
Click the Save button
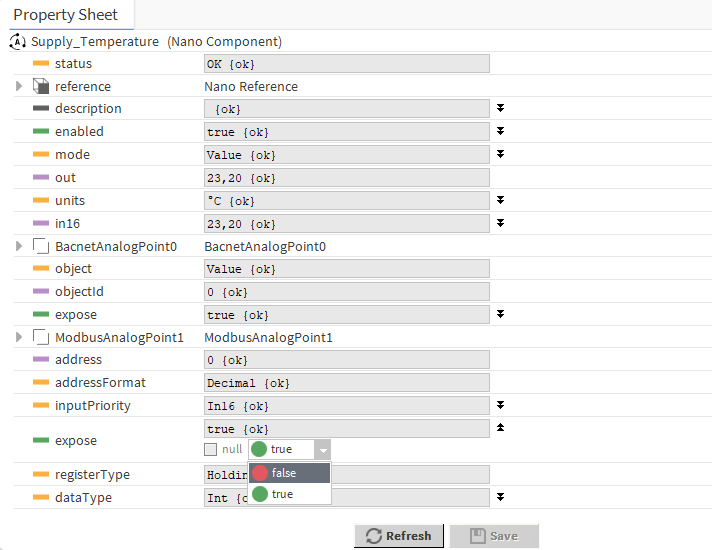coord(493,536)
